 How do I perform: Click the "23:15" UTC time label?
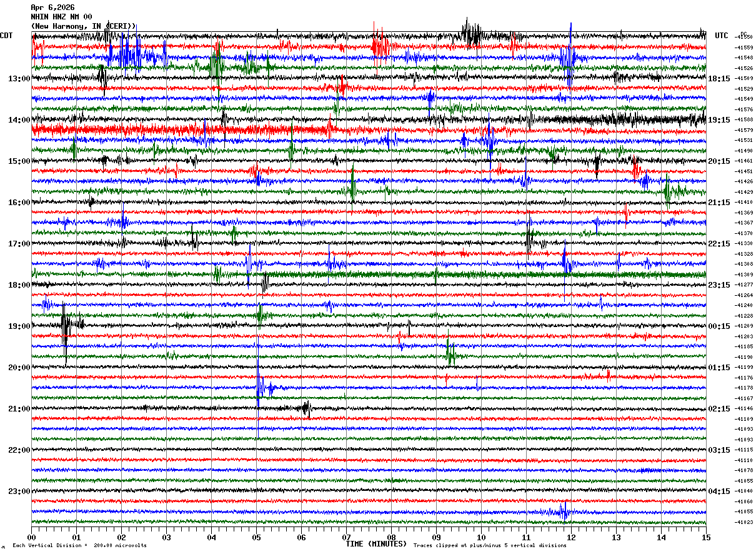tap(719, 285)
